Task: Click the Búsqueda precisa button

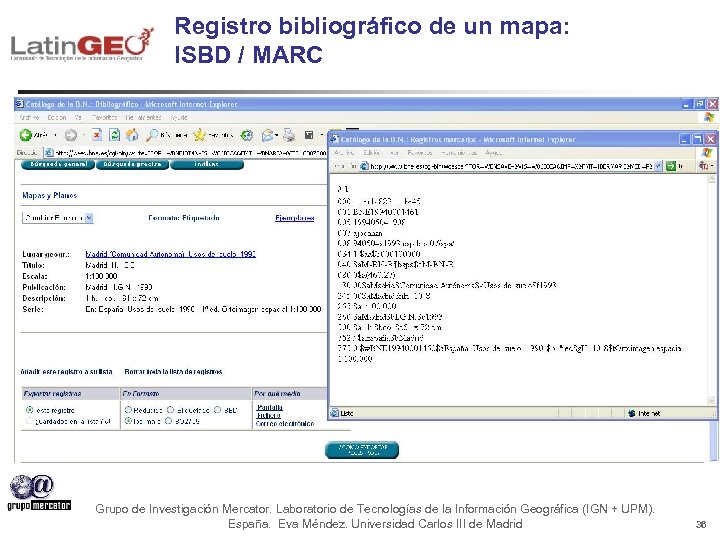Action: point(132,164)
